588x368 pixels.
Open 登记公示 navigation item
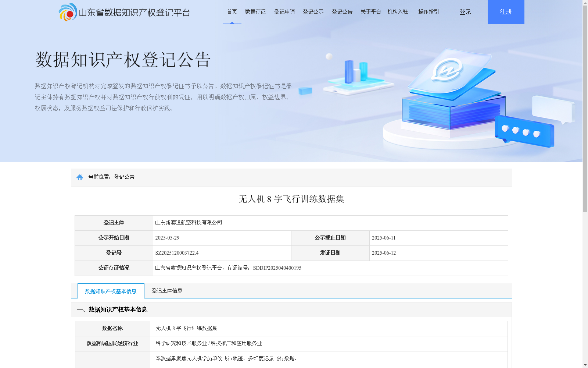coord(313,12)
